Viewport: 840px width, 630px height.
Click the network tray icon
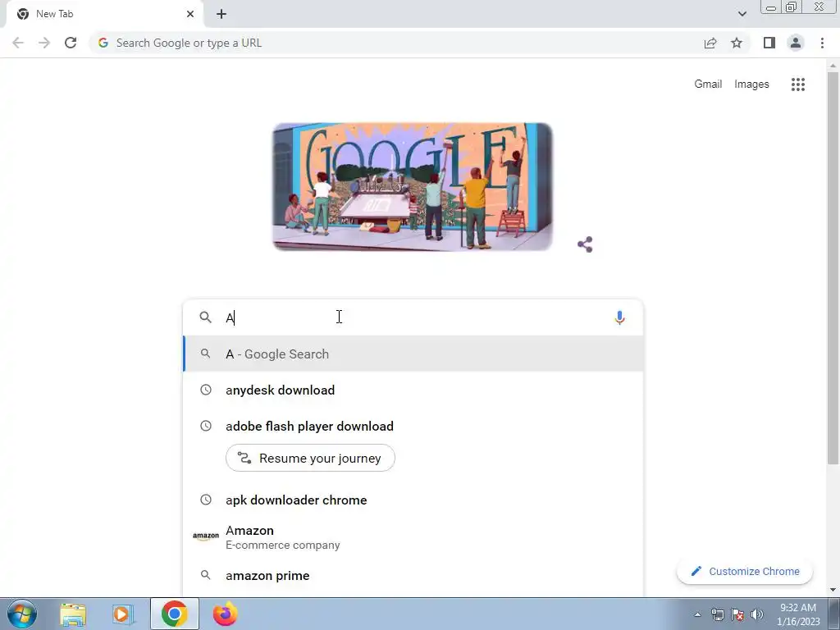click(717, 614)
